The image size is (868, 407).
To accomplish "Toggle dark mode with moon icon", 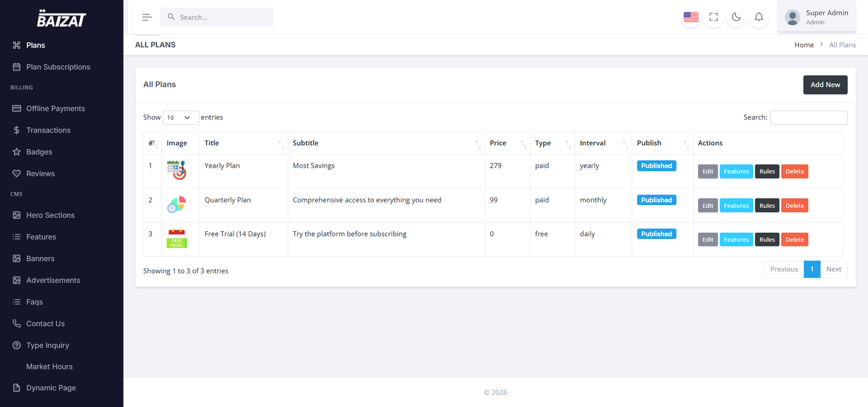I will click(736, 17).
